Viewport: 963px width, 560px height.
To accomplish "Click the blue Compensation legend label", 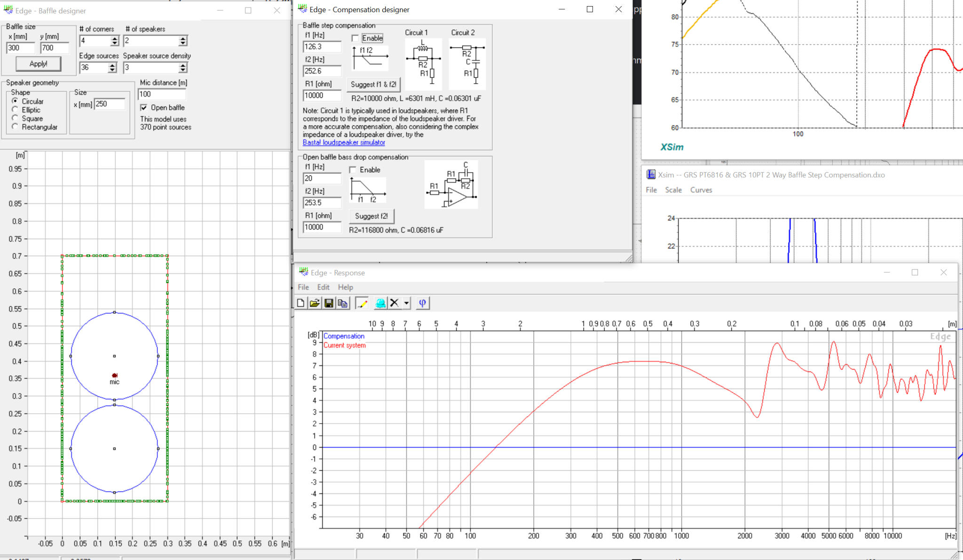I will point(344,336).
